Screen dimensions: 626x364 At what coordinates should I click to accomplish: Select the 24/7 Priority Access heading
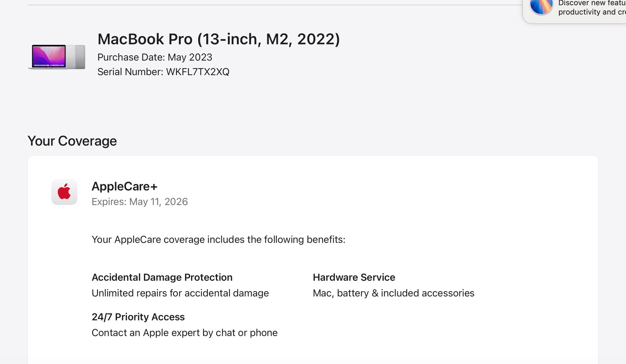point(138,317)
